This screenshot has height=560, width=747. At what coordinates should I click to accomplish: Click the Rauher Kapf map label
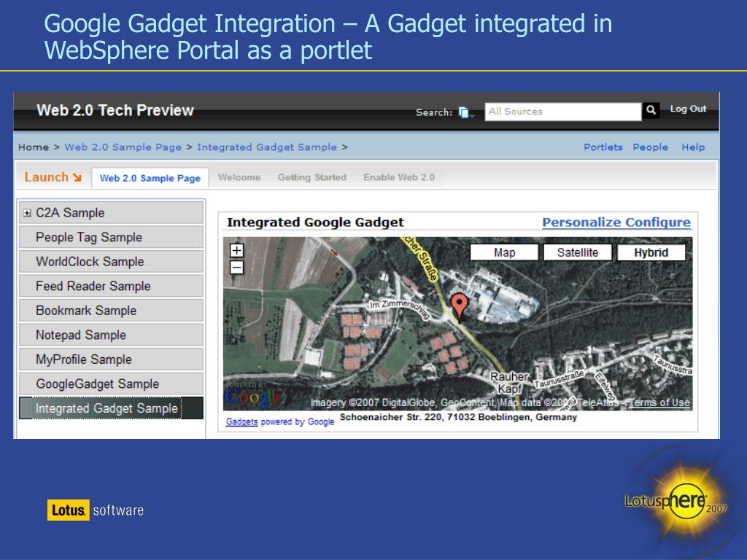(x=509, y=382)
